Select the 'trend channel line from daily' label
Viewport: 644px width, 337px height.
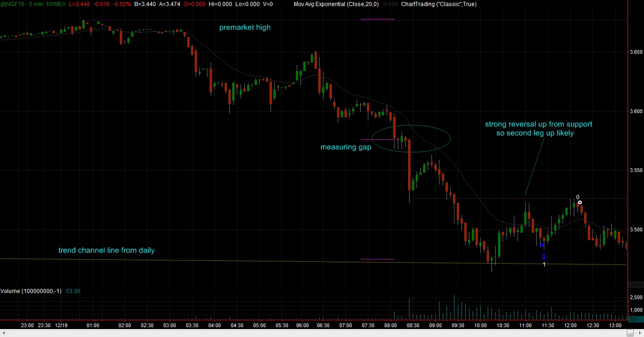[x=106, y=251]
